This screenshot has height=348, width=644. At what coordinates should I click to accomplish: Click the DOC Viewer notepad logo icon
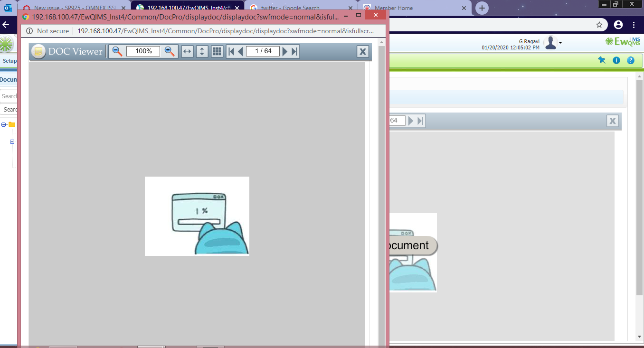pos(38,51)
